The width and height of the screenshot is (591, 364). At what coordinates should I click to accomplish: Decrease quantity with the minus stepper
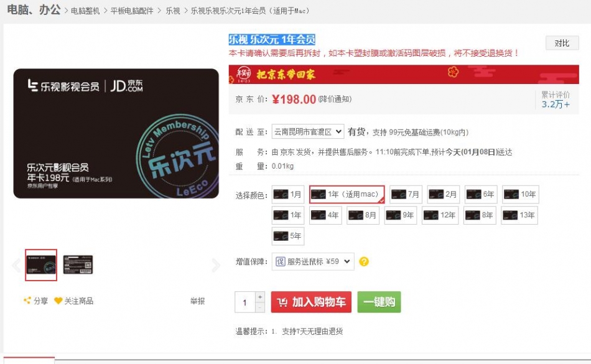[260, 307]
